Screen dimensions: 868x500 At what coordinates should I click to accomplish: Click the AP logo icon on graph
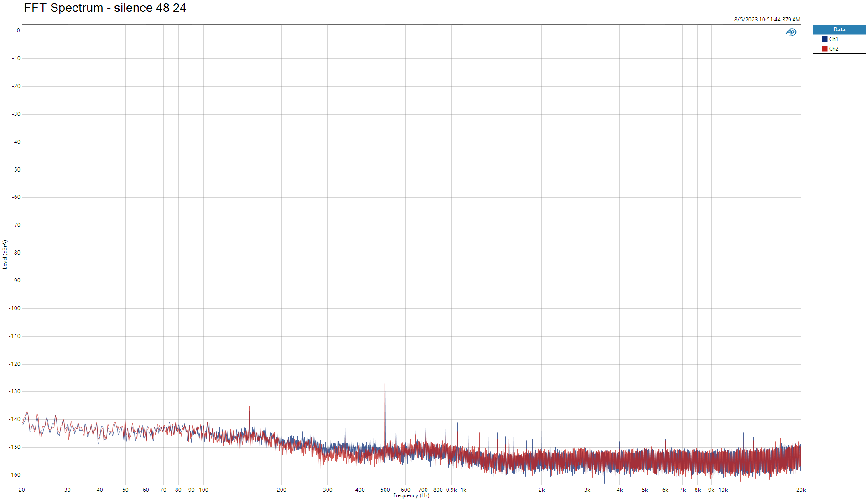pyautogui.click(x=791, y=32)
